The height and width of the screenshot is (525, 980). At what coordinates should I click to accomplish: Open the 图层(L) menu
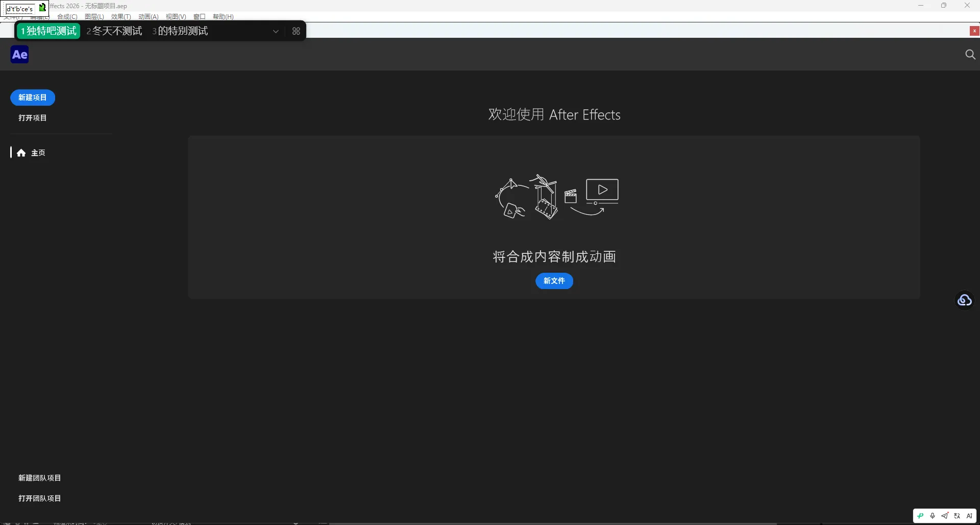coord(94,17)
